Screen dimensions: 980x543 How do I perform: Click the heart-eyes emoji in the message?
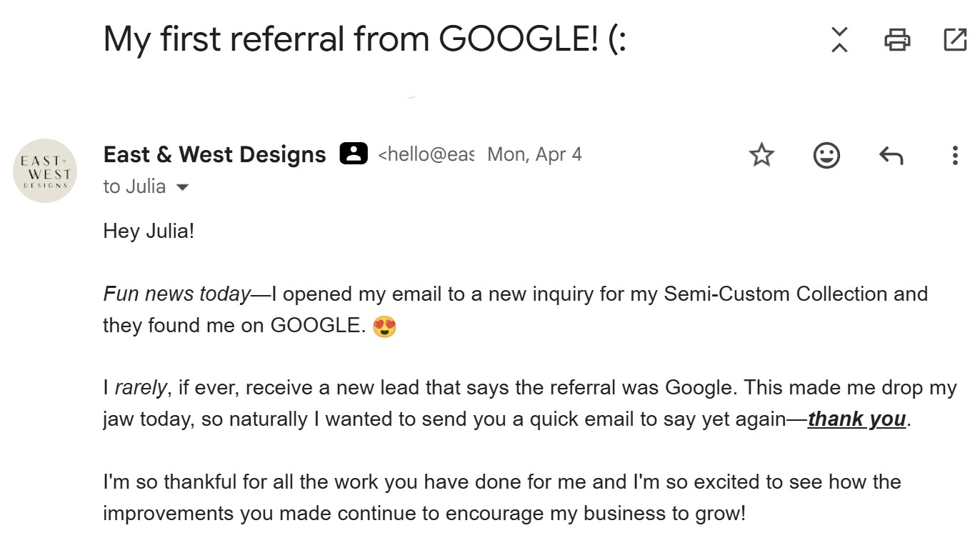384,327
